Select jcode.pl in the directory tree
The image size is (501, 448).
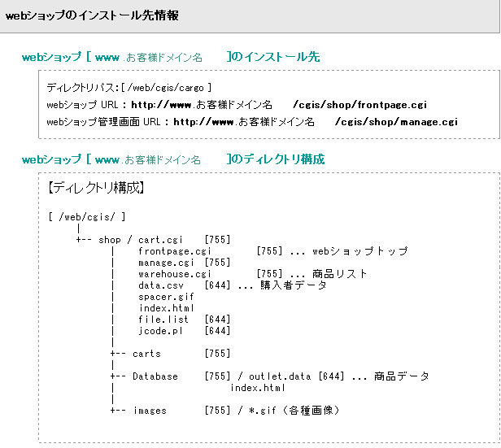(160, 331)
